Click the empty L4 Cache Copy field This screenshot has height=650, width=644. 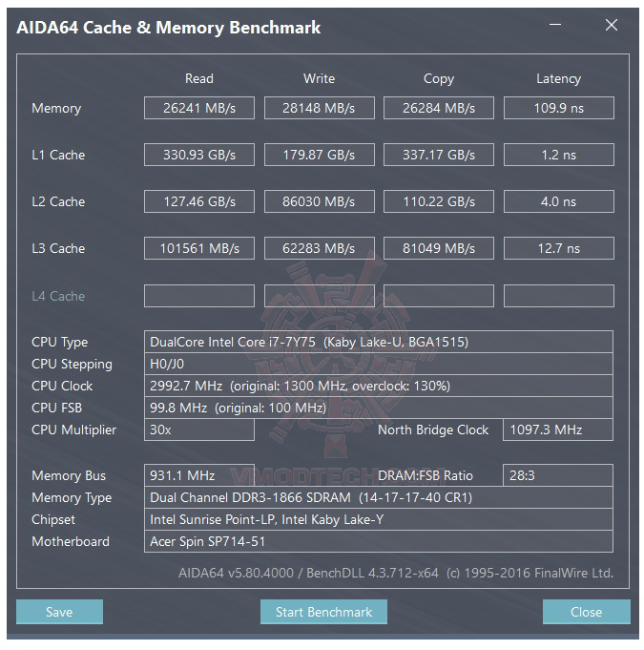pos(439,296)
